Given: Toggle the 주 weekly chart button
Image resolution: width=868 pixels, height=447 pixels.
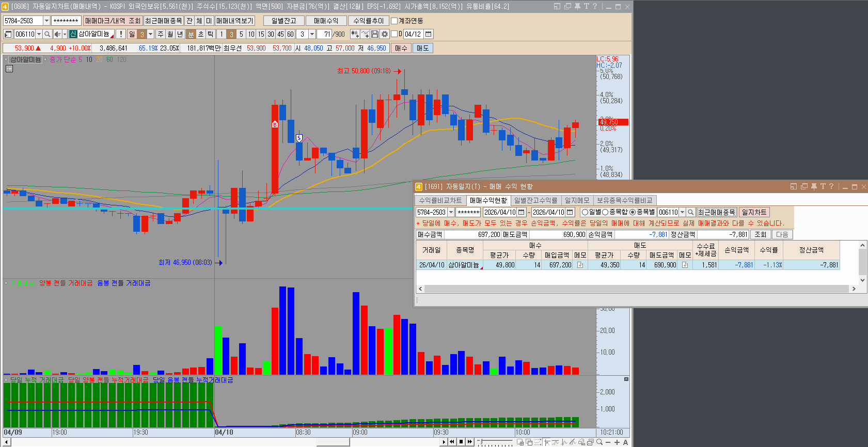Looking at the screenshot, I should (161, 34).
